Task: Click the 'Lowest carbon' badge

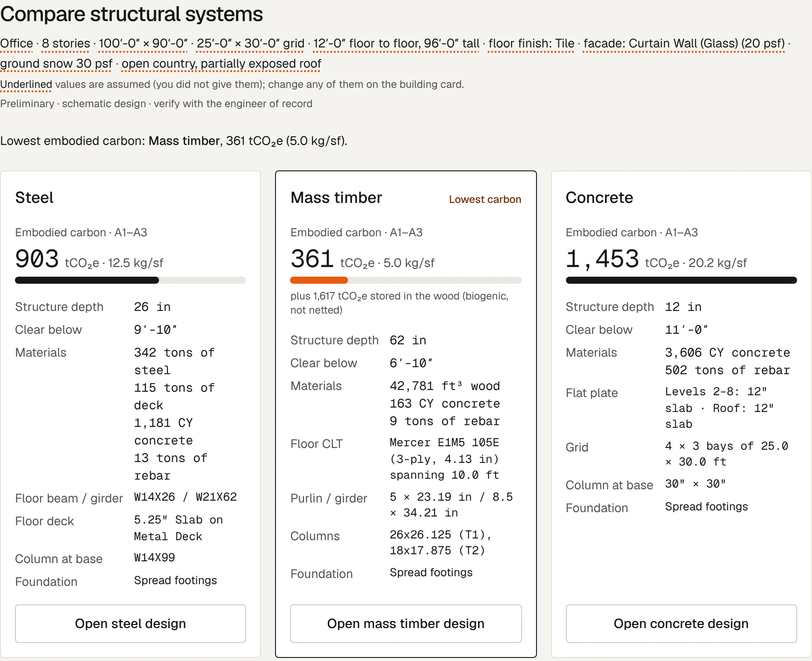Action: (485, 199)
